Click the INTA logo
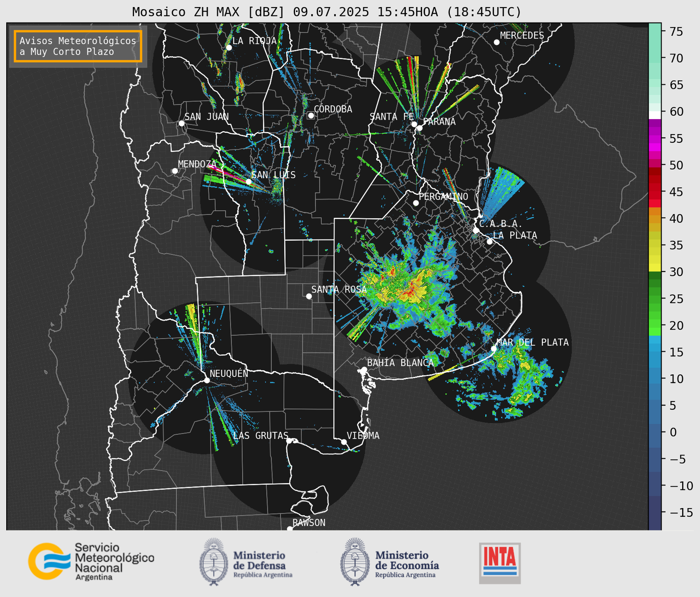Viewport: 700px width, 597px height. [500, 563]
